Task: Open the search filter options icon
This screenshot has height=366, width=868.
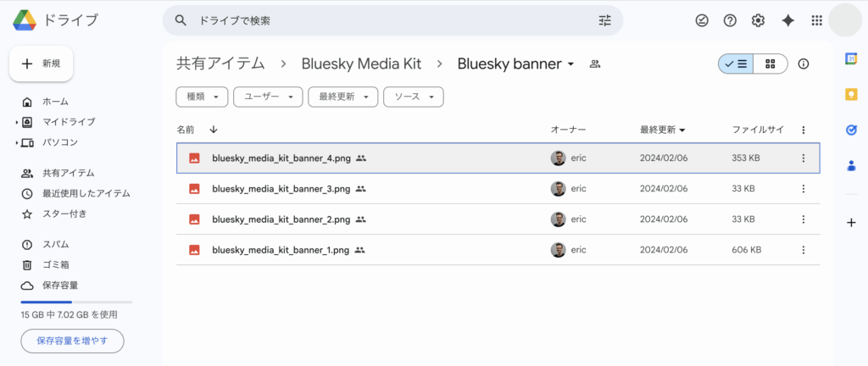Action: point(604,20)
